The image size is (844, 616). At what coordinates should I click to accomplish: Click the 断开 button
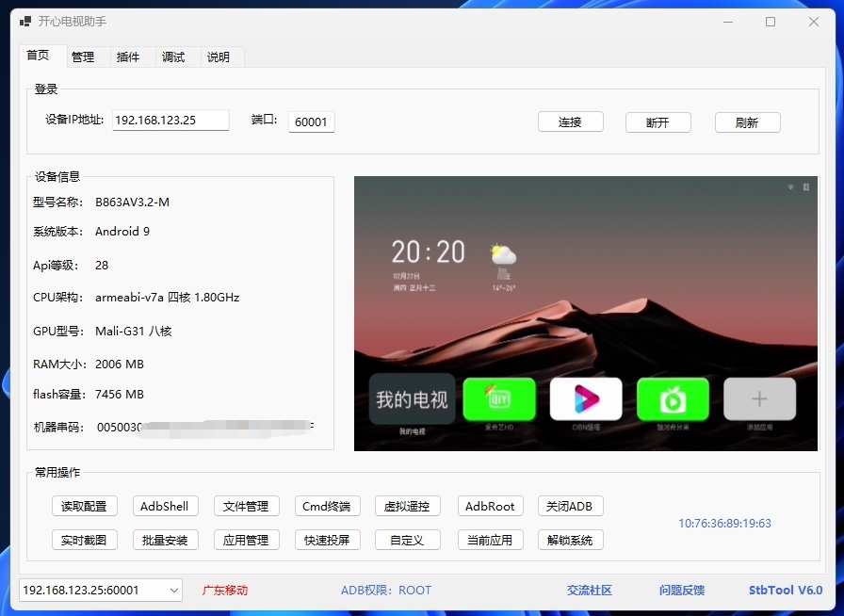[657, 122]
